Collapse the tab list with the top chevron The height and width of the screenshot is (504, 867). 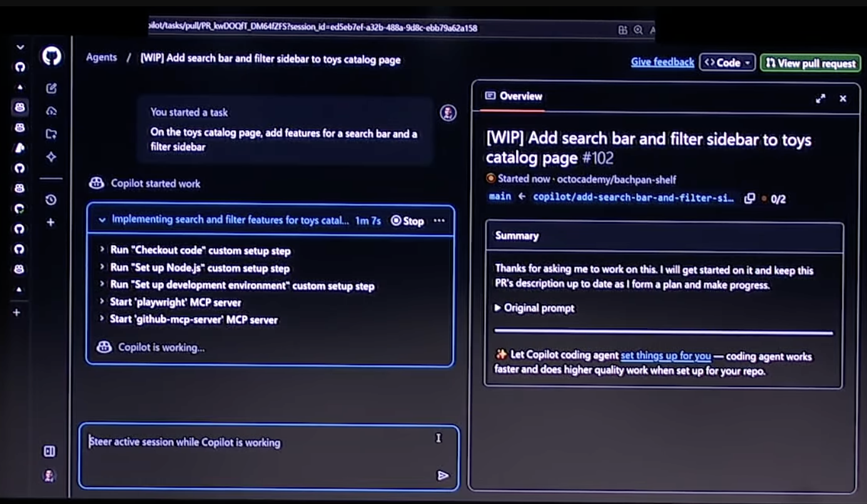20,47
